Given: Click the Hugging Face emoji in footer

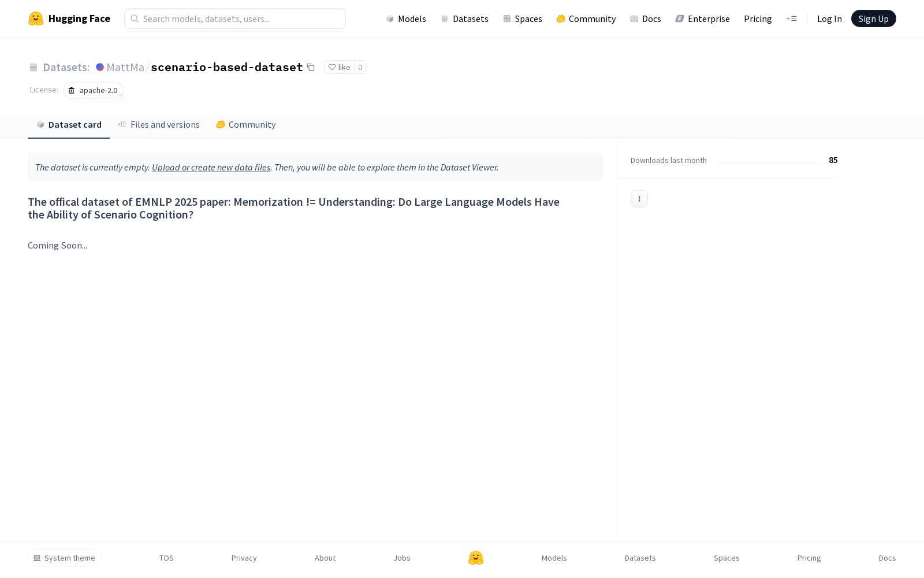Looking at the screenshot, I should (x=476, y=558).
